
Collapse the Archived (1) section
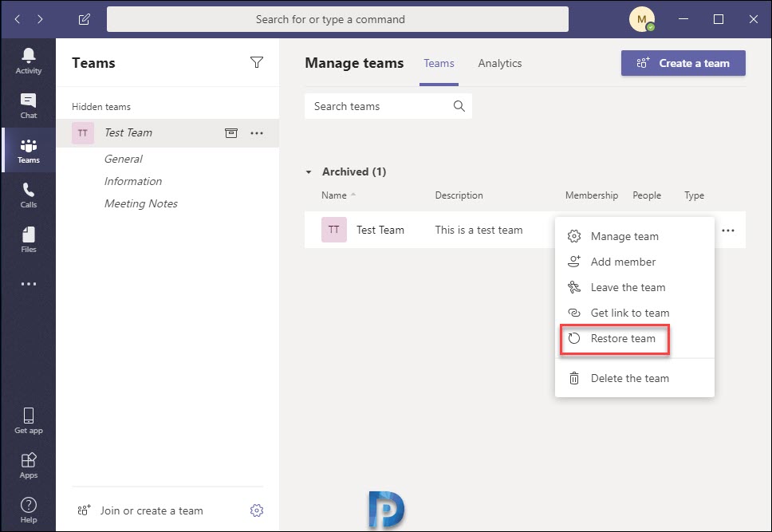309,172
